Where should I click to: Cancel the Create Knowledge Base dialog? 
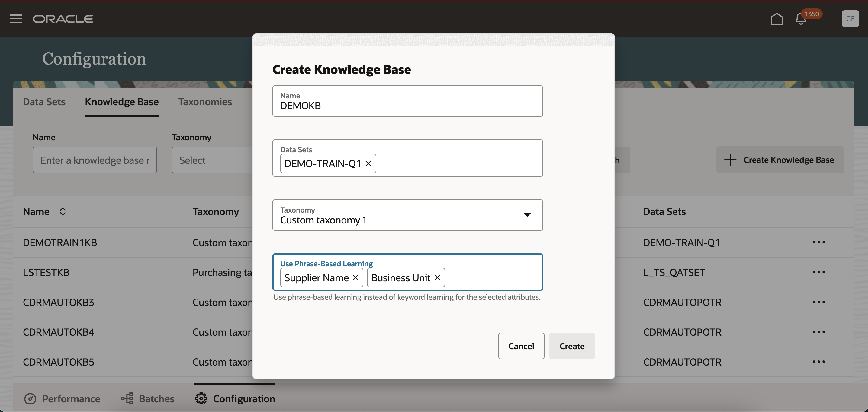coord(521,346)
